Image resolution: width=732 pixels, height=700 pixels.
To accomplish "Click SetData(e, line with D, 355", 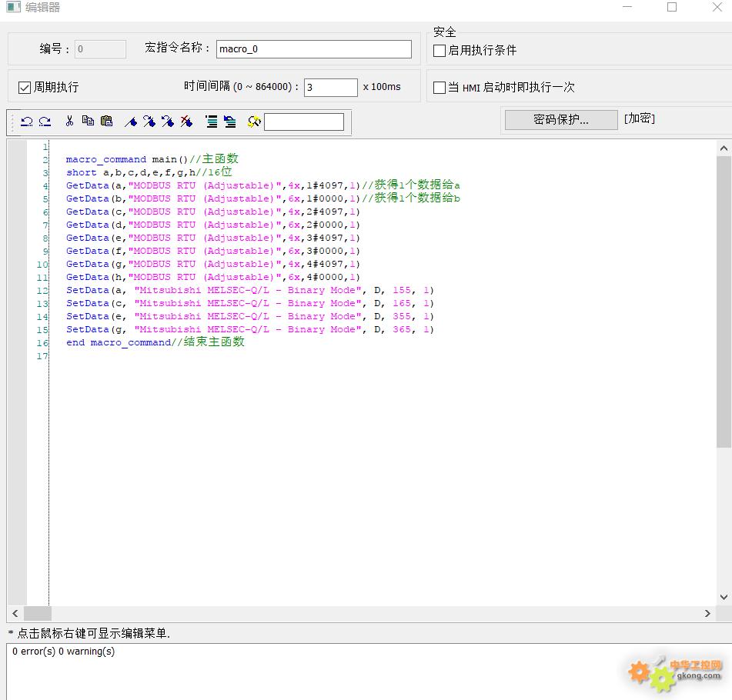I will click(x=249, y=316).
